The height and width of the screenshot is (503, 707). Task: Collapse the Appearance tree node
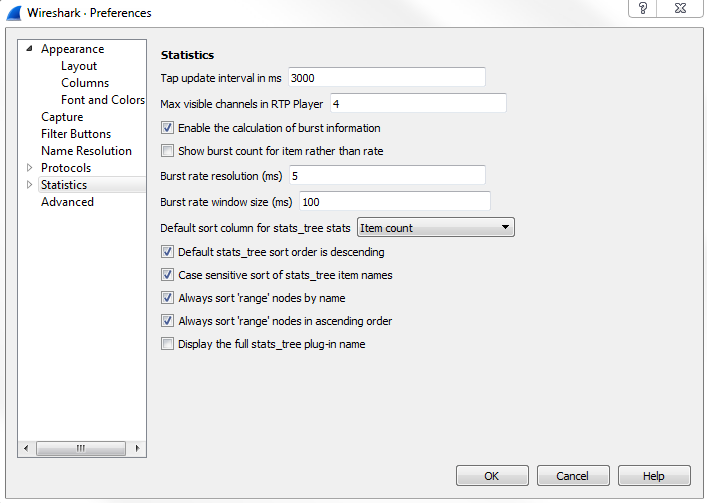(x=29, y=49)
